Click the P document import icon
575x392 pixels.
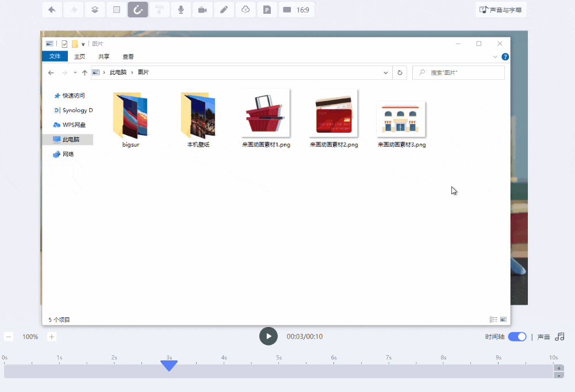coord(267,10)
